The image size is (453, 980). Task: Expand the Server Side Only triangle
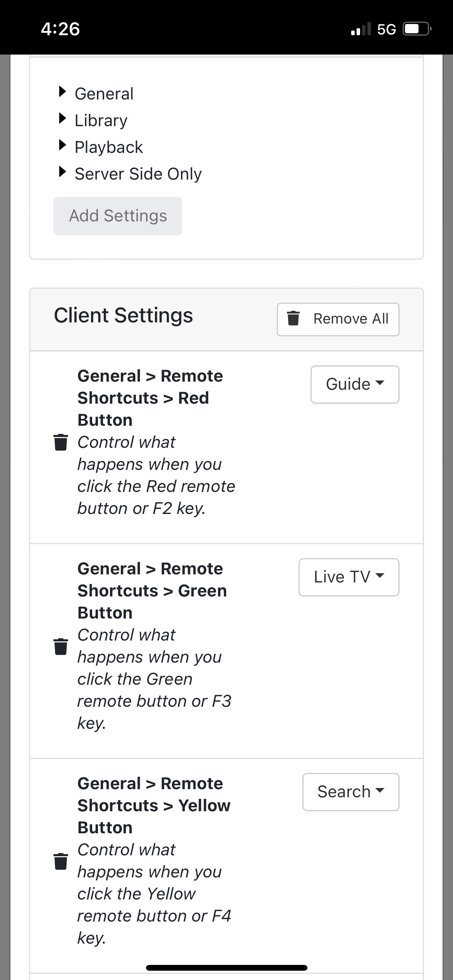pyautogui.click(x=62, y=172)
